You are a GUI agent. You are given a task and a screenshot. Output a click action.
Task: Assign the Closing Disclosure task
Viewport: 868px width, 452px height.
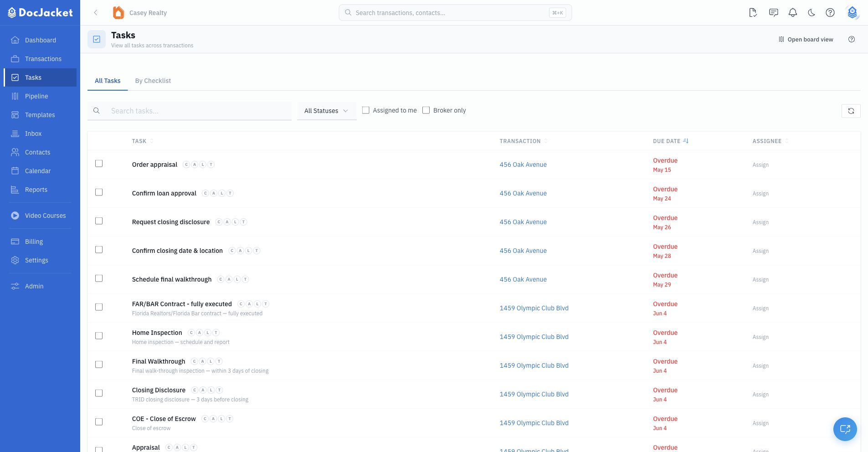click(760, 395)
